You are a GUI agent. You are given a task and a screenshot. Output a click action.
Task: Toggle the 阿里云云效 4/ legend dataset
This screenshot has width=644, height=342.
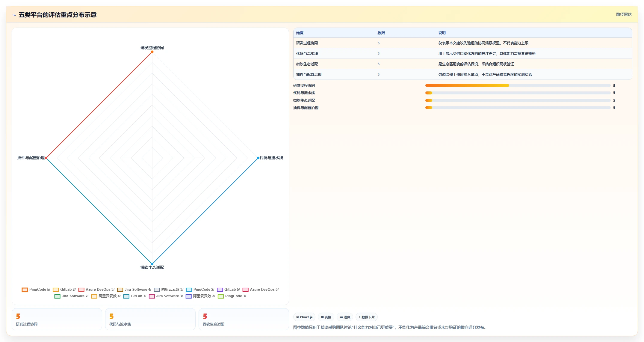click(106, 296)
